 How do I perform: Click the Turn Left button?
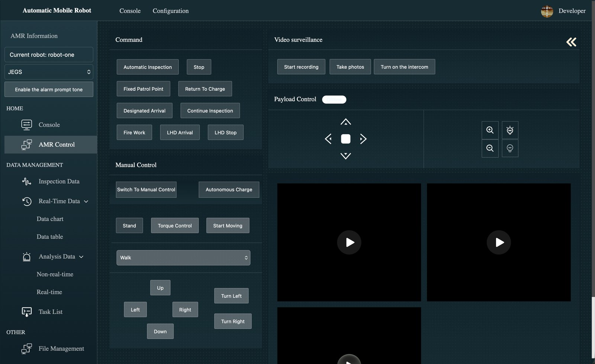pos(231,296)
